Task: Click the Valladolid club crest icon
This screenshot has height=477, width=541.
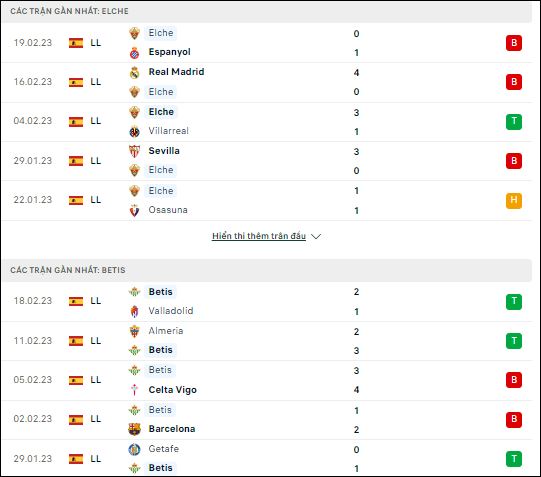Action: [134, 311]
